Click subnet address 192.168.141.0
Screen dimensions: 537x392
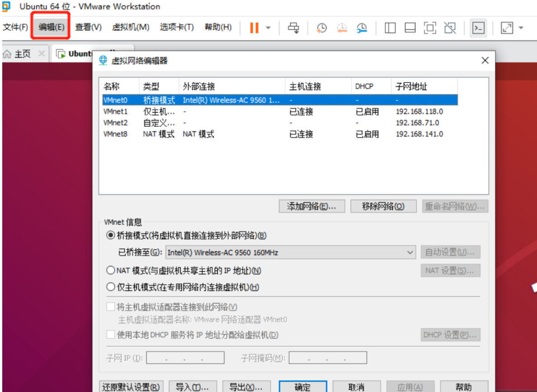coord(419,134)
